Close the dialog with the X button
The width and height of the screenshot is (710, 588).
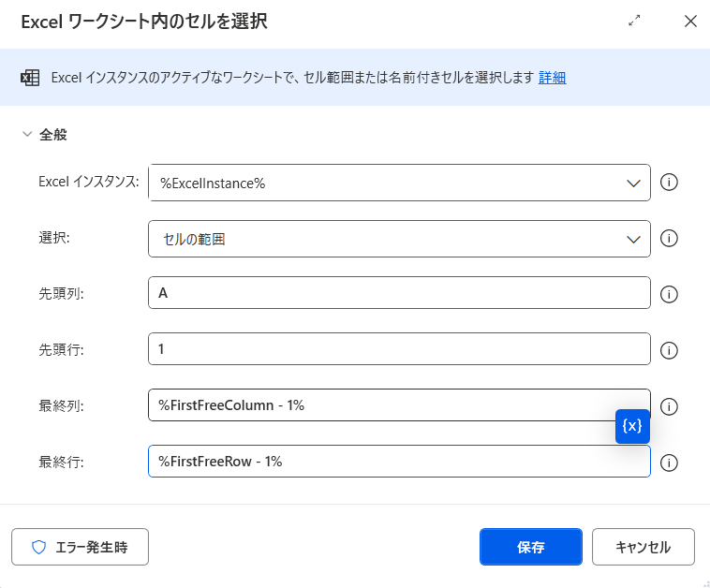[690, 21]
